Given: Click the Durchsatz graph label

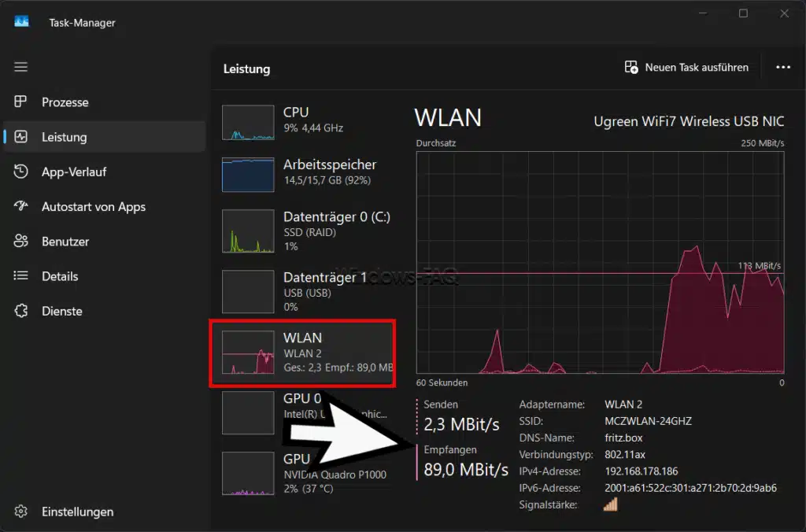Looking at the screenshot, I should [x=436, y=143].
